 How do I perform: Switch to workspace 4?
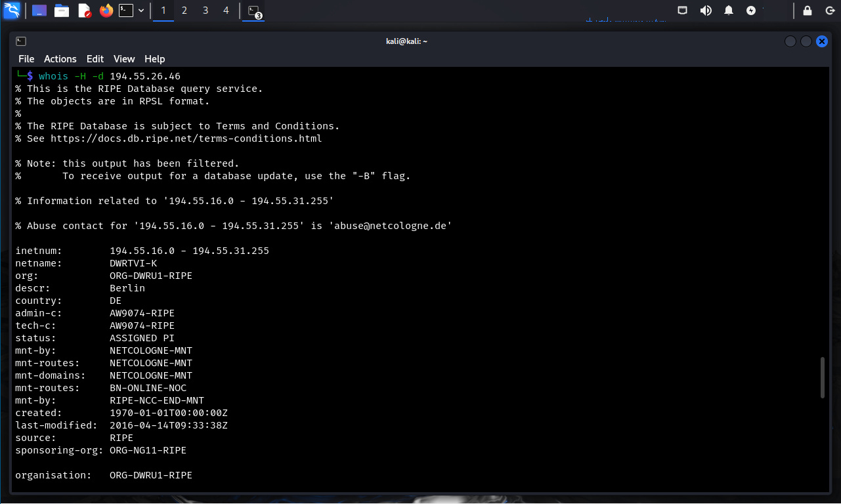click(226, 10)
